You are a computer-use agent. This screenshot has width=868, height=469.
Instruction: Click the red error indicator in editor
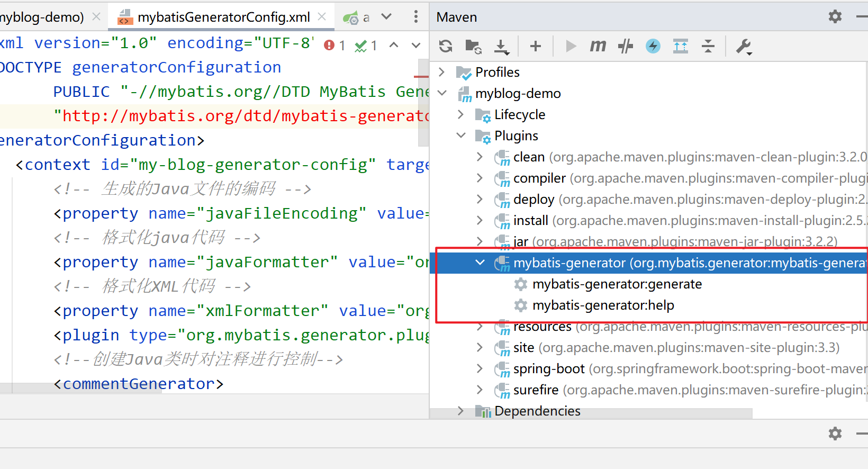[334, 46]
